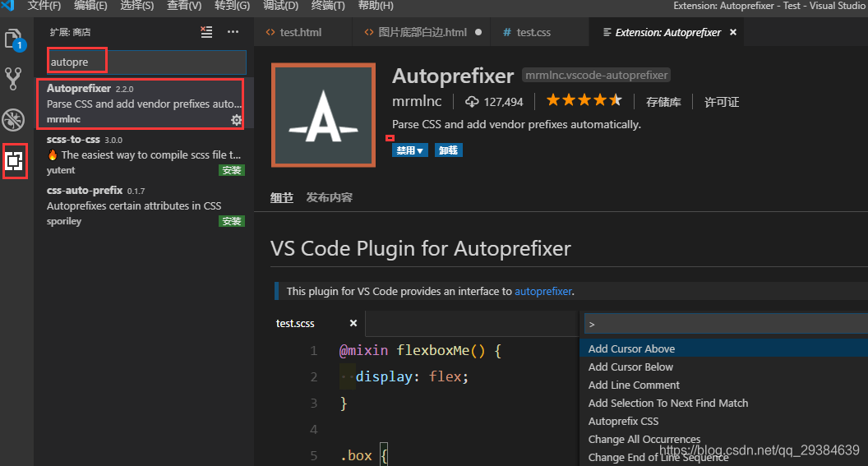Install the css-auto-prefix extension
This screenshot has width=868, height=466.
coord(232,221)
